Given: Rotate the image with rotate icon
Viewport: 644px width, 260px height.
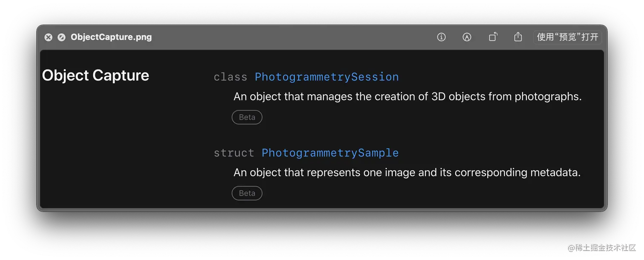Looking at the screenshot, I should tap(493, 37).
